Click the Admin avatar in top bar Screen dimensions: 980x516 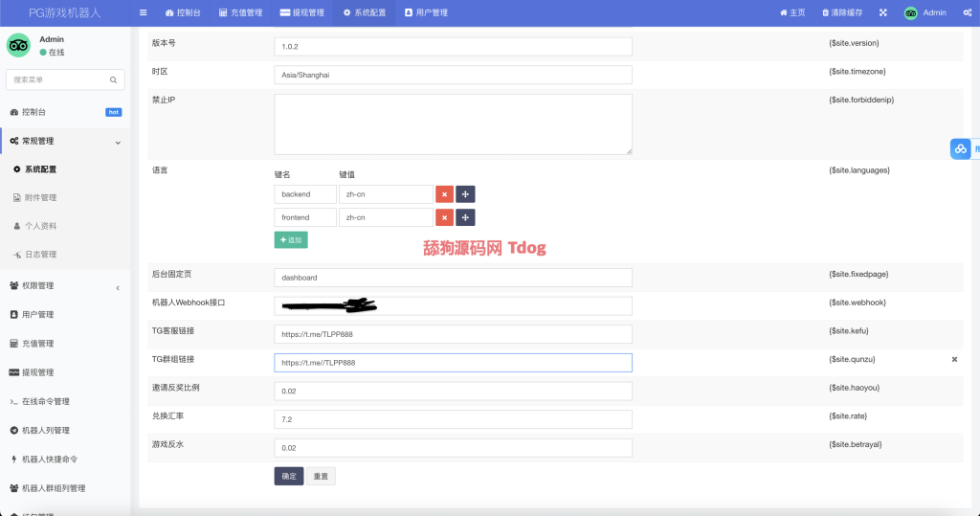coord(910,12)
